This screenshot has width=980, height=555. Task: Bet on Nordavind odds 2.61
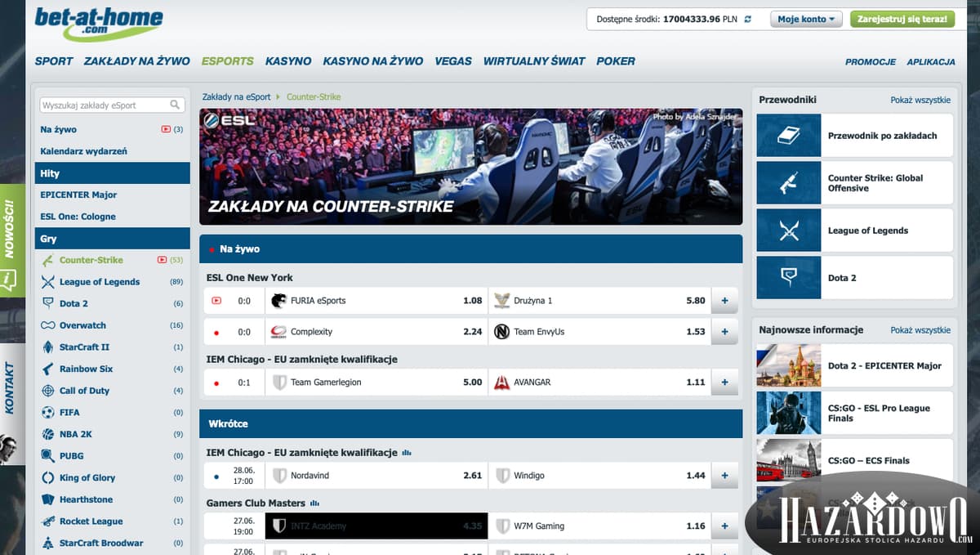(x=376, y=476)
